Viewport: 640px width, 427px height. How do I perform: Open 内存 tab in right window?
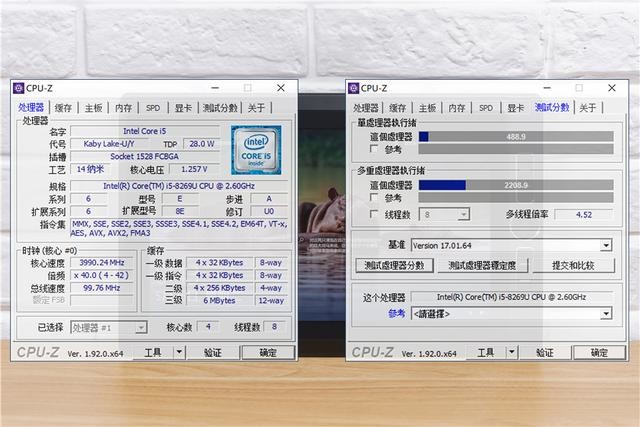pos(457,108)
